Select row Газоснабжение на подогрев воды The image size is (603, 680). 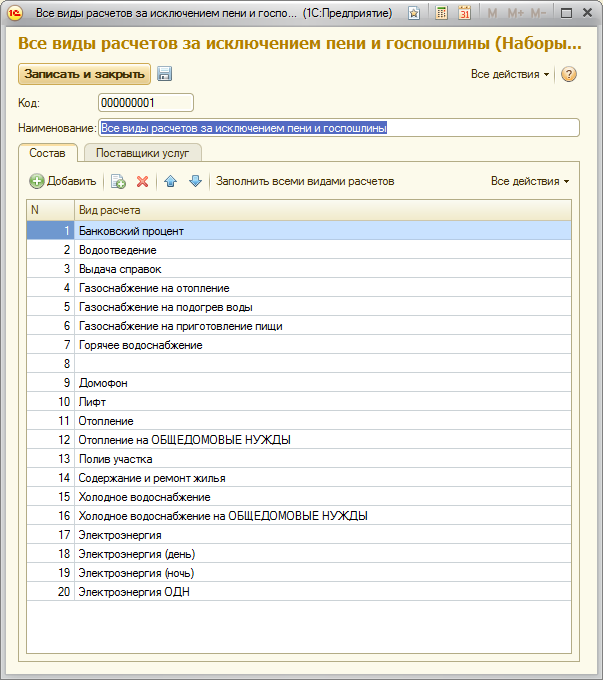point(299,307)
